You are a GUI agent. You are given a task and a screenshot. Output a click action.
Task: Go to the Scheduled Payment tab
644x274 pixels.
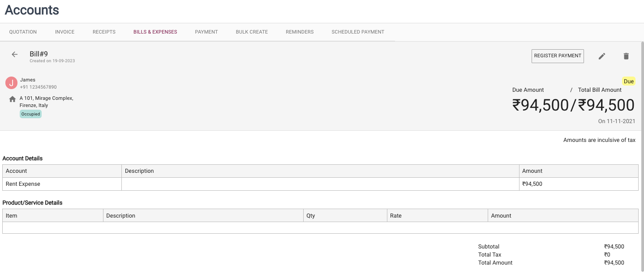click(x=358, y=32)
